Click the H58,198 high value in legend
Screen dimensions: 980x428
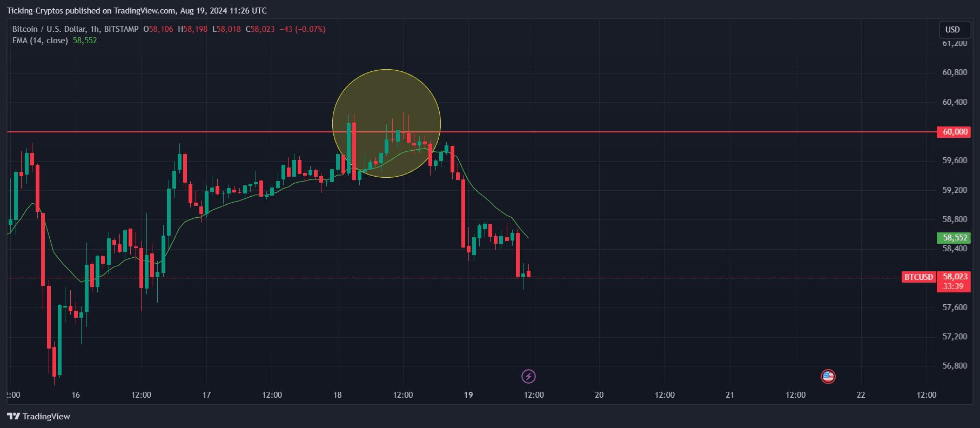tap(193, 29)
